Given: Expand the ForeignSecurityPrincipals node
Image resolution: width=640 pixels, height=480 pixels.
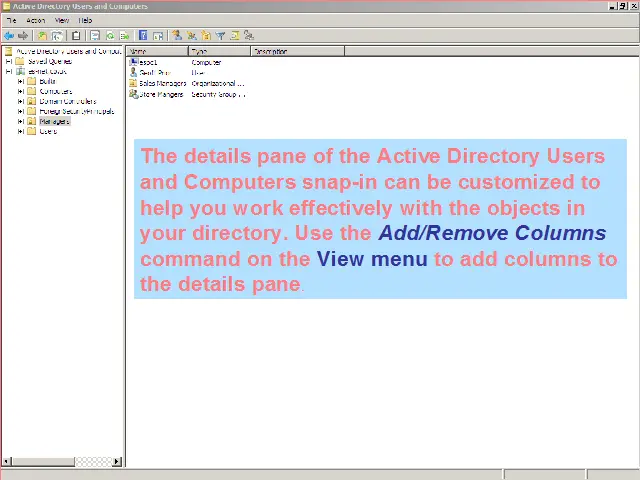Looking at the screenshot, I should tap(20, 111).
